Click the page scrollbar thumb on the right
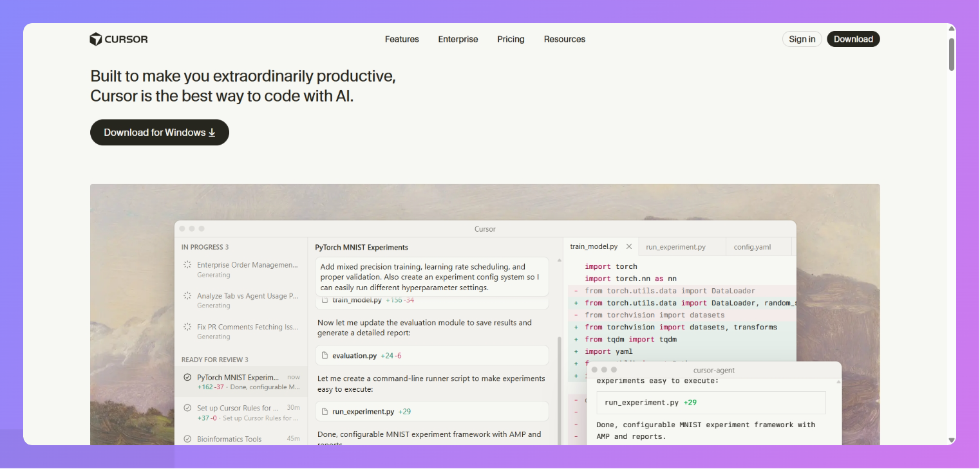 pyautogui.click(x=951, y=55)
